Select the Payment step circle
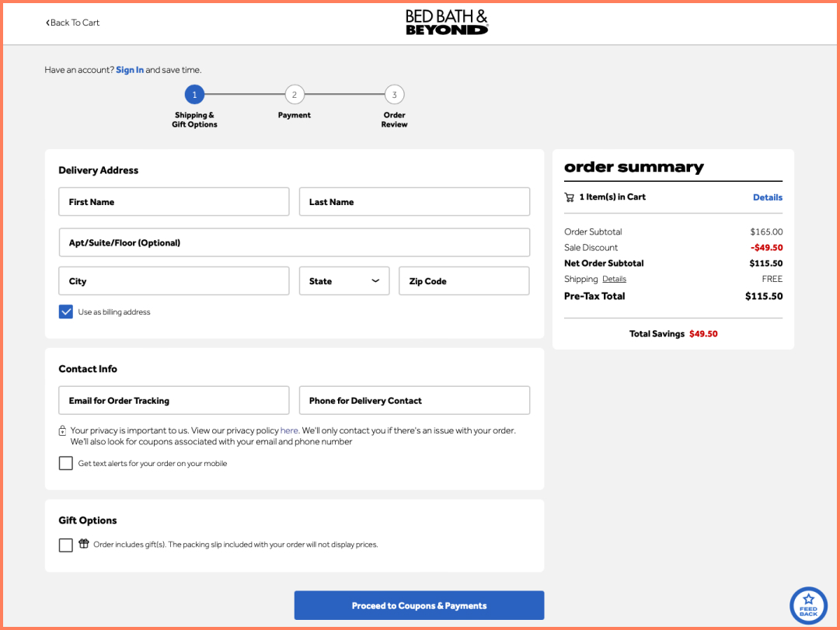Viewport: 840px width, 630px height. pos(295,94)
